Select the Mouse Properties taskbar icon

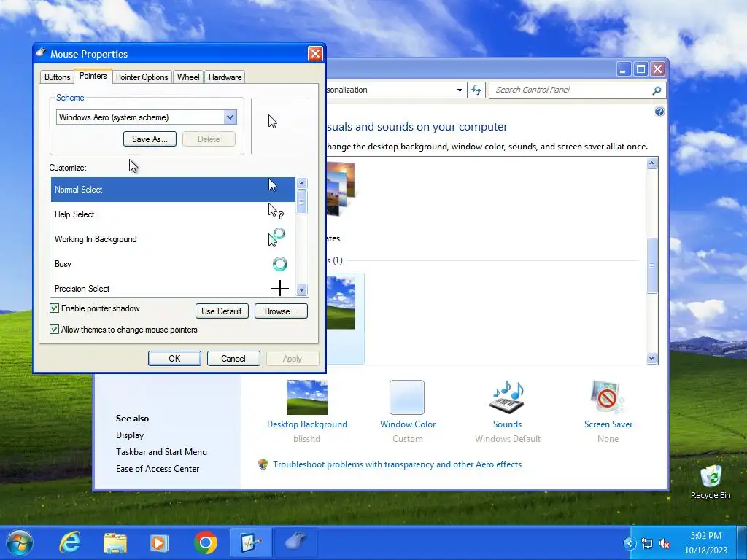click(x=296, y=542)
